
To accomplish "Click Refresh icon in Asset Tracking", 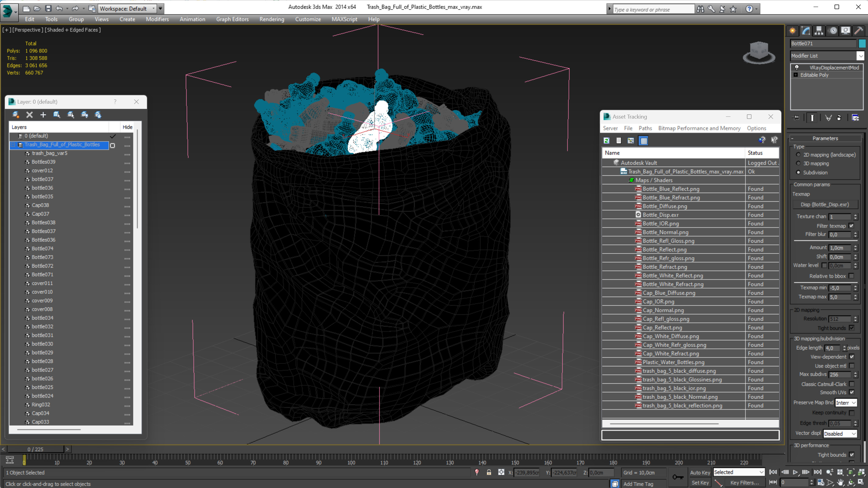I will click(607, 141).
